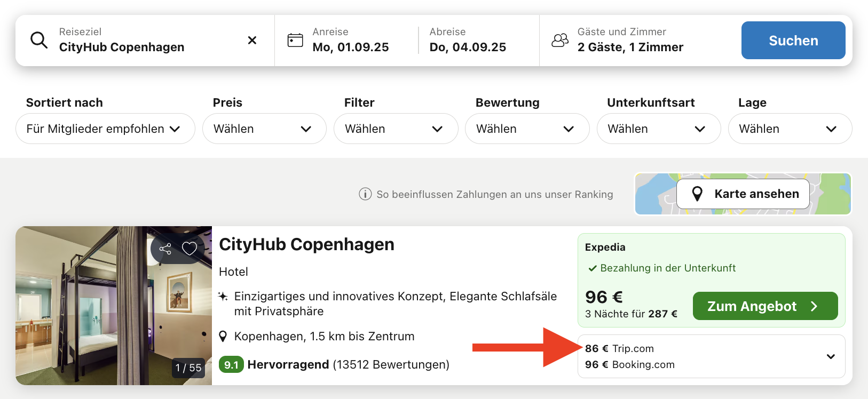Select the 96 € Booking.com offer
The image size is (868, 399).
pos(630,364)
